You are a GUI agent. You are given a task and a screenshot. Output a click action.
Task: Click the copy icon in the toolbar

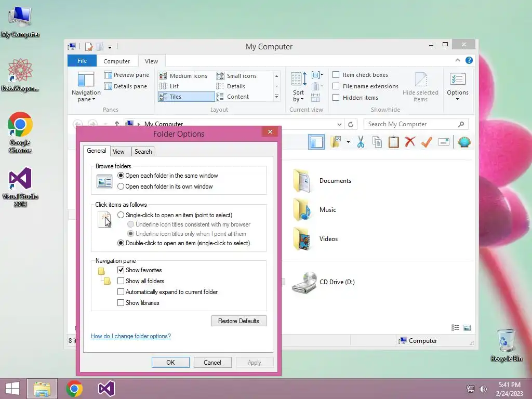(x=377, y=142)
